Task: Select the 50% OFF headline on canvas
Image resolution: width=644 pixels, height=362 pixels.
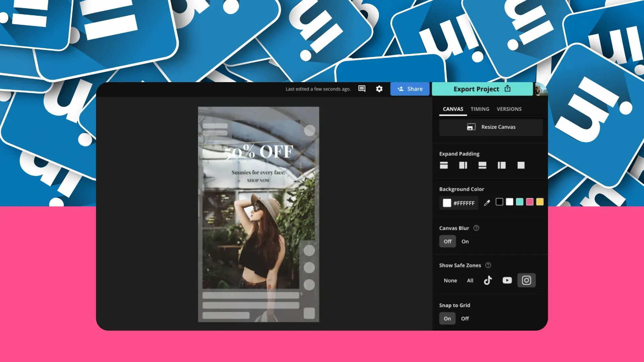Action: 259,152
